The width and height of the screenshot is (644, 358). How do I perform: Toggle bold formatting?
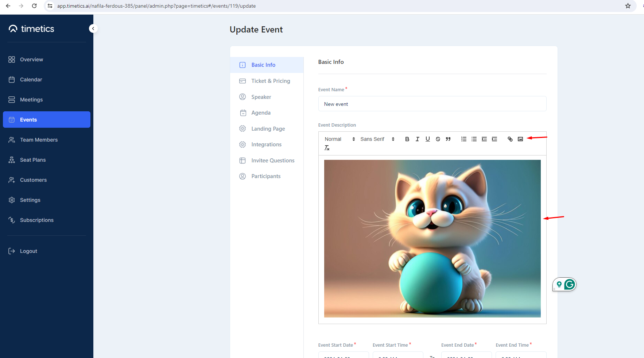pos(407,139)
